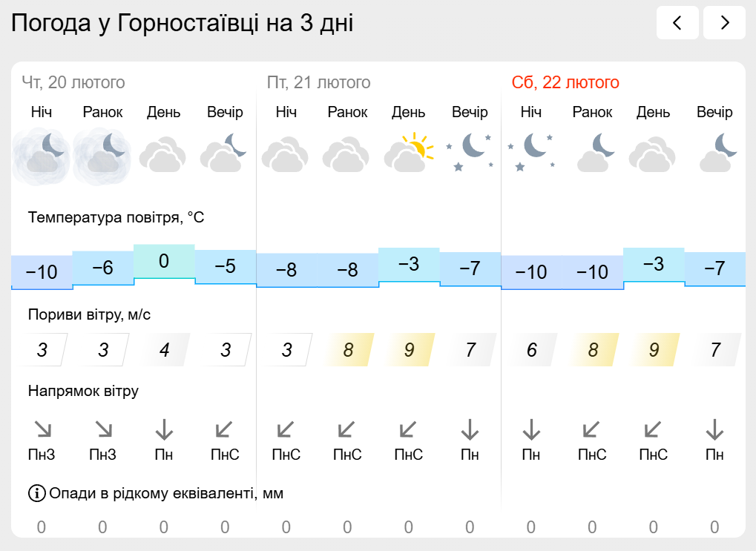This screenshot has height=551, width=756.
Task: Click Friday daytime wind gust value 9
Action: [409, 349]
